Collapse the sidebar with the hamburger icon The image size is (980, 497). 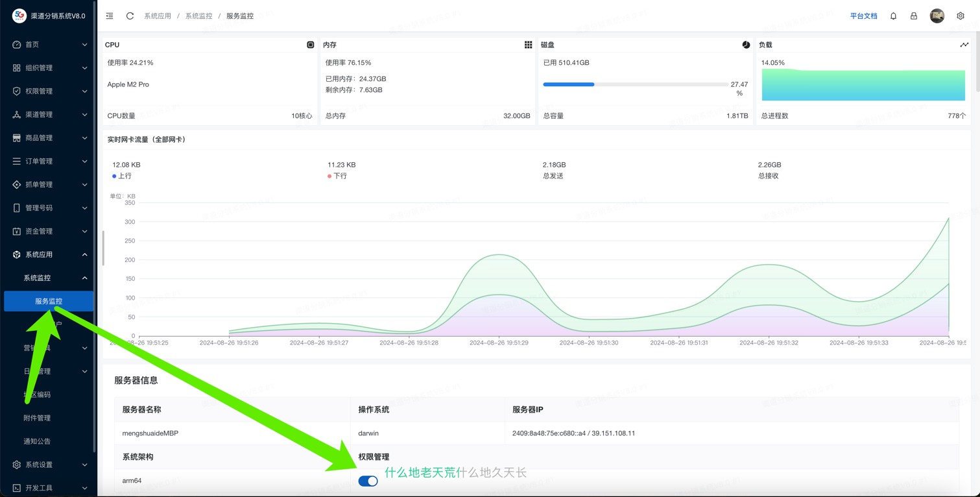click(110, 16)
